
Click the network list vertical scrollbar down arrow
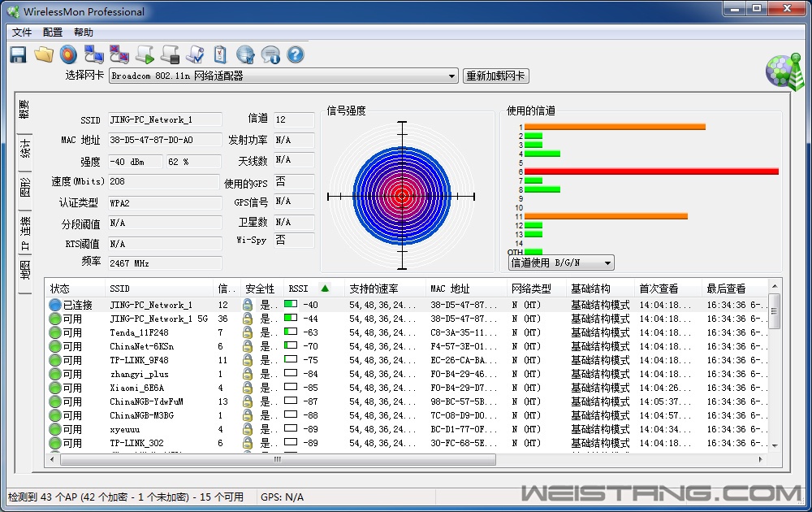[x=775, y=445]
